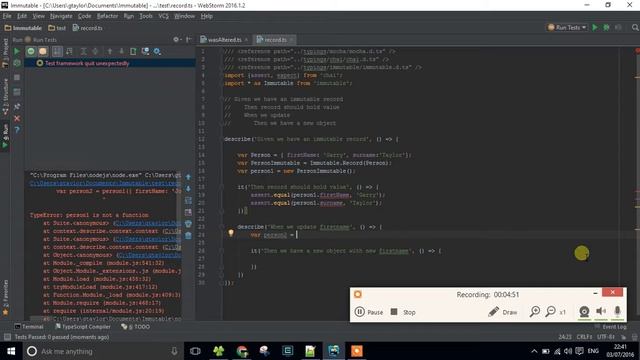Toggle system audio speaker in recorder
Screen dimensions: 640x360
601,312
